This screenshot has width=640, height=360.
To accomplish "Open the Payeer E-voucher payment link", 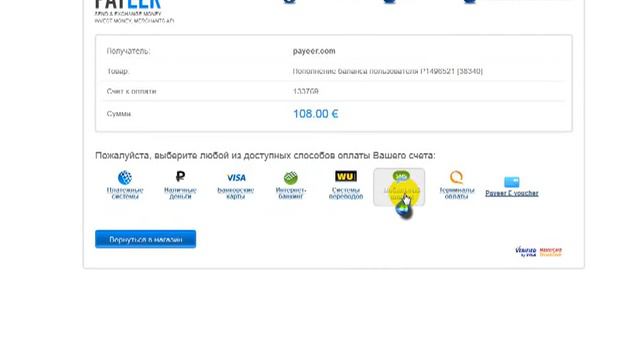I will pos(512,187).
